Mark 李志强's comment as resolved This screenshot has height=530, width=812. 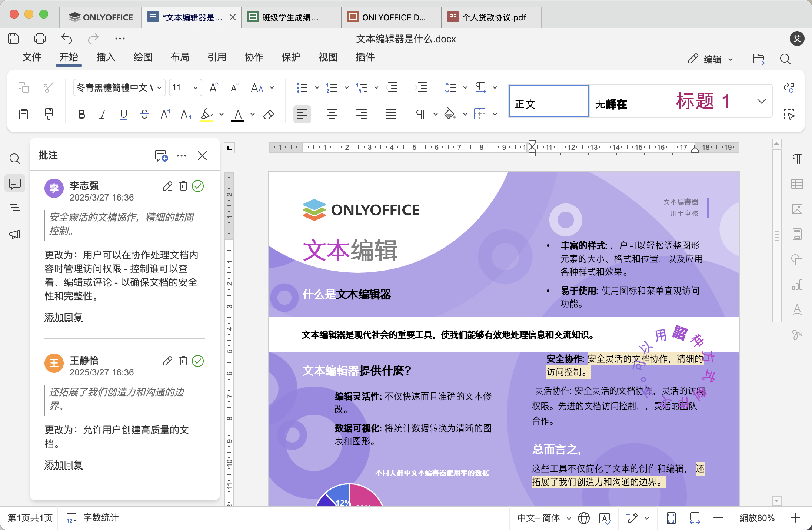click(198, 186)
